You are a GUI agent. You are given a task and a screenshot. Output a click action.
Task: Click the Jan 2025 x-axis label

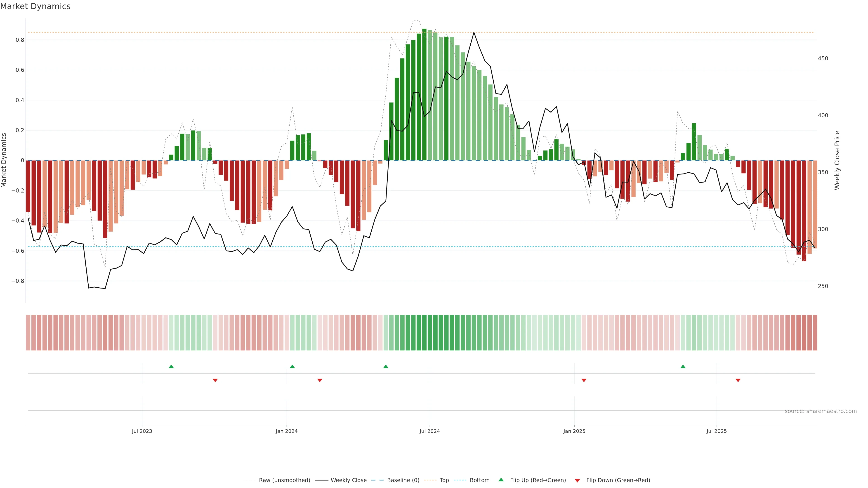point(574,431)
